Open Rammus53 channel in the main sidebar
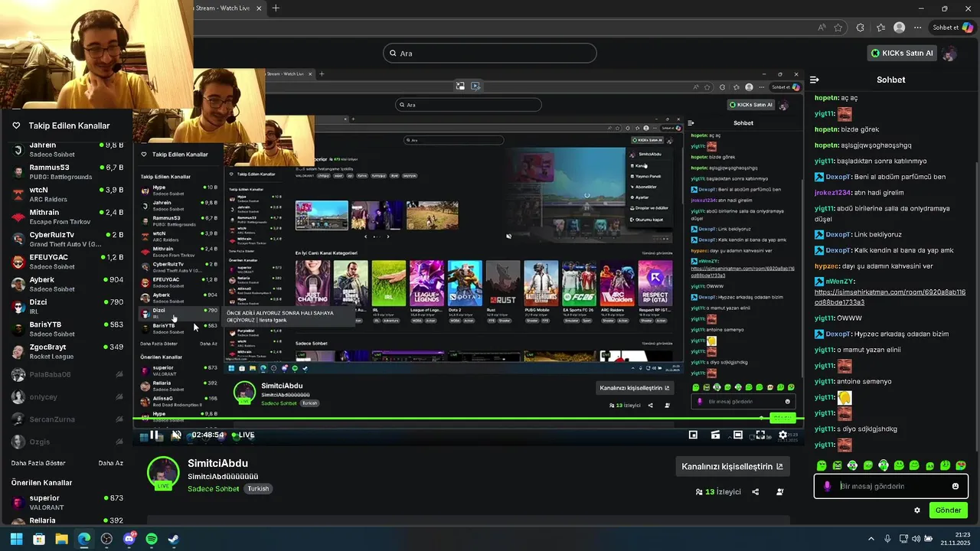This screenshot has height=551, width=980. click(x=67, y=171)
